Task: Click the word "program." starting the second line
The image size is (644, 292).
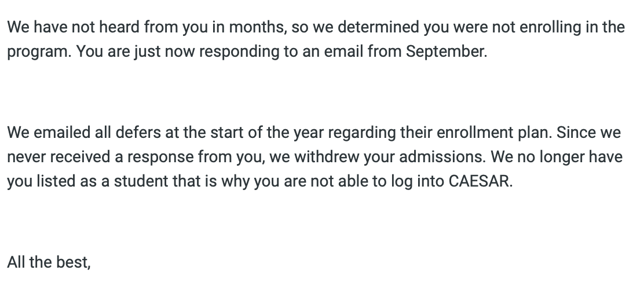Action: [39, 53]
